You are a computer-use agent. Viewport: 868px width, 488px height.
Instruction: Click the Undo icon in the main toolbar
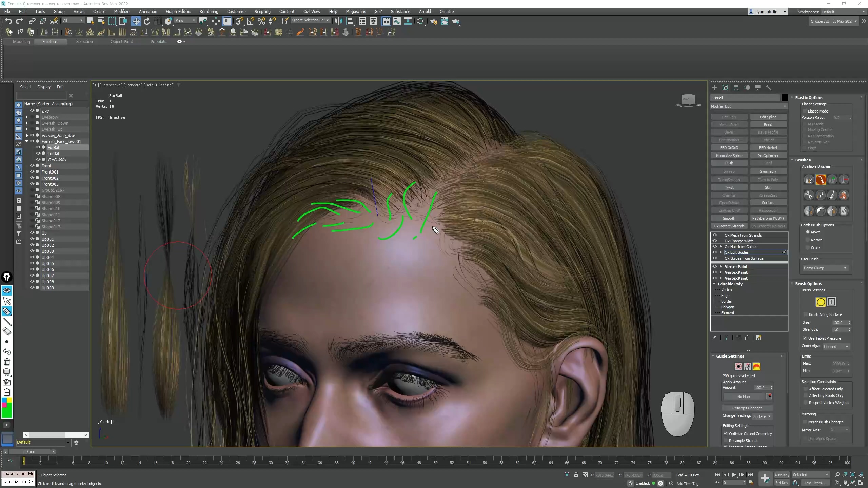pos(8,21)
